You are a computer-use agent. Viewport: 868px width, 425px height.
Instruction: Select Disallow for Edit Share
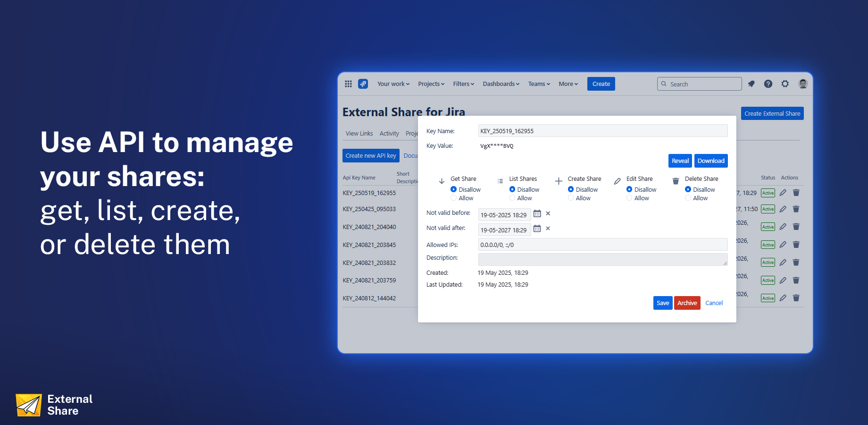629,189
